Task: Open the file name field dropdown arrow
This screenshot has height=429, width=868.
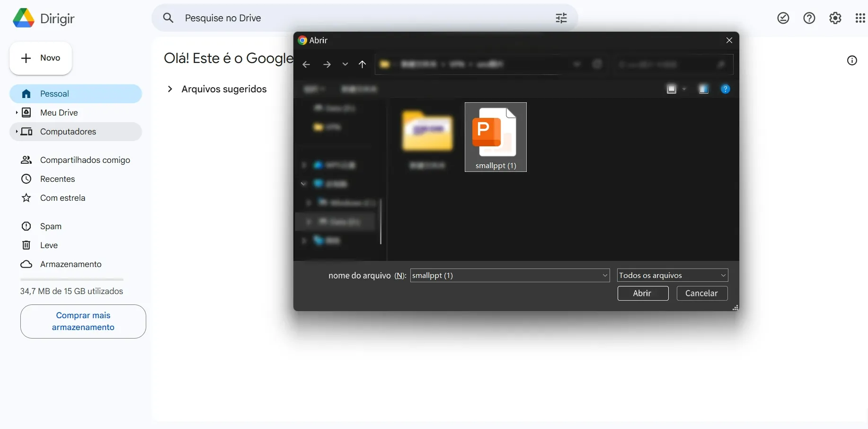Action: [x=605, y=275]
